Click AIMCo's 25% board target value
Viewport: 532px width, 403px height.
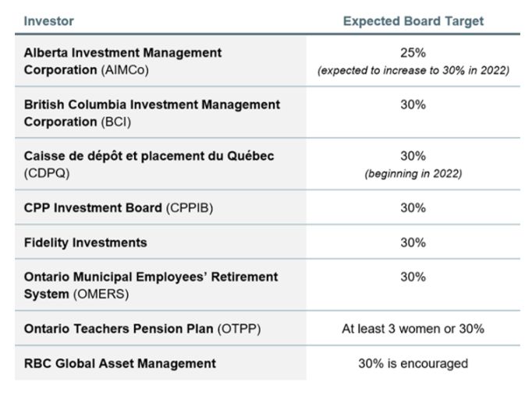click(413, 53)
